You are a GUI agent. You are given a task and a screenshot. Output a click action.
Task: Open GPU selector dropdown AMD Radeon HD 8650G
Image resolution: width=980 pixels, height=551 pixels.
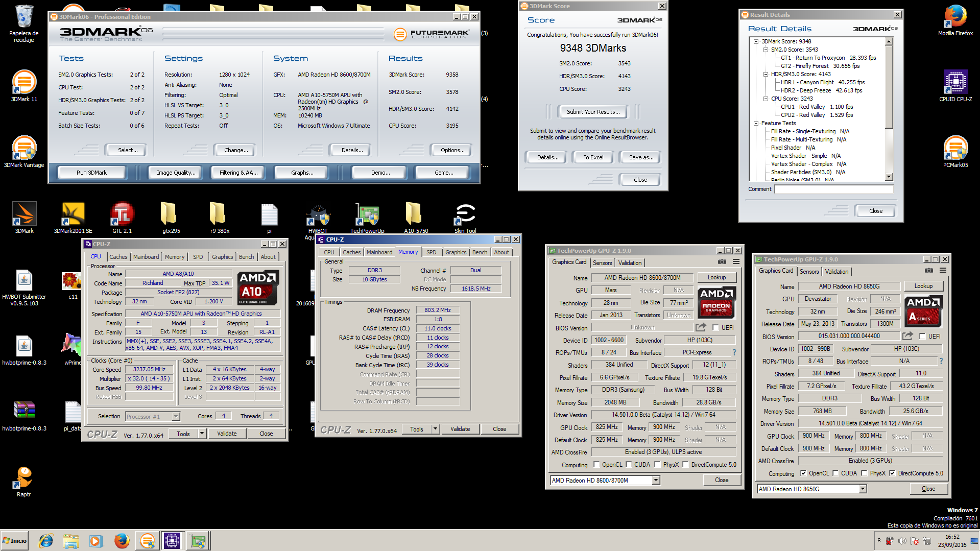863,489
